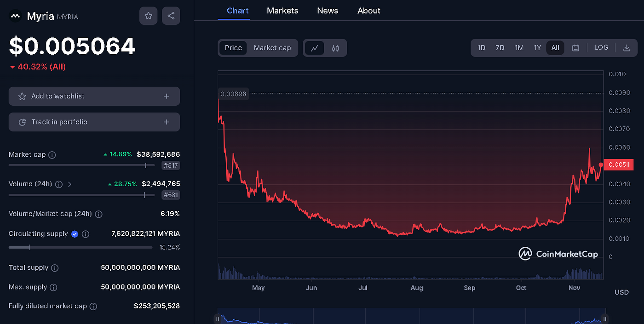Open Total supply info icon
The image size is (644, 324).
[55, 267]
